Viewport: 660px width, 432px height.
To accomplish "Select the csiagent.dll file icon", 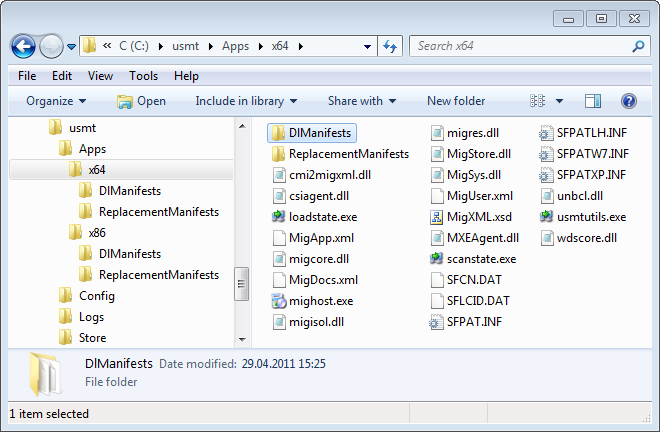I will (x=279, y=196).
